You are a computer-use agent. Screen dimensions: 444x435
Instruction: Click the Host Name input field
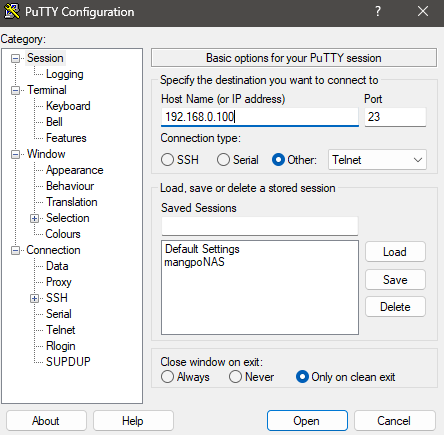[260, 117]
